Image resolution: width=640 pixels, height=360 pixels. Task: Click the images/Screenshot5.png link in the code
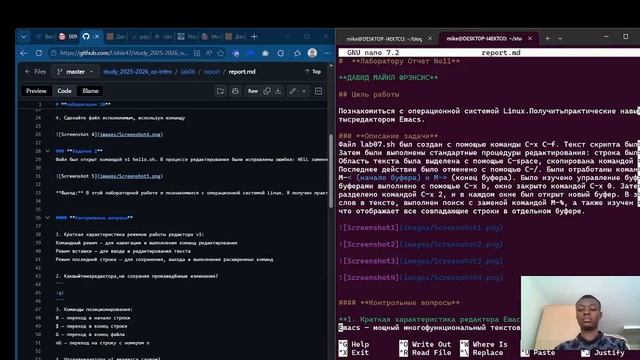pyautogui.click(x=131, y=176)
